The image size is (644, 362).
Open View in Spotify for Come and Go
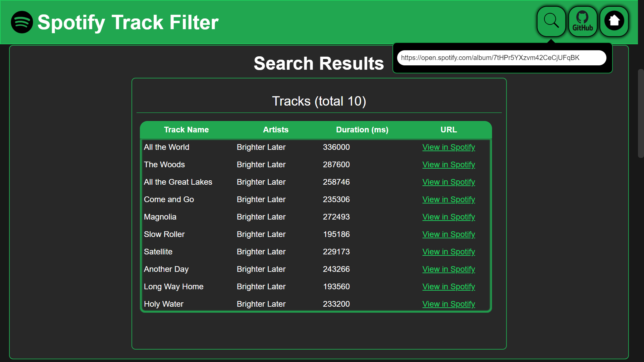click(448, 199)
